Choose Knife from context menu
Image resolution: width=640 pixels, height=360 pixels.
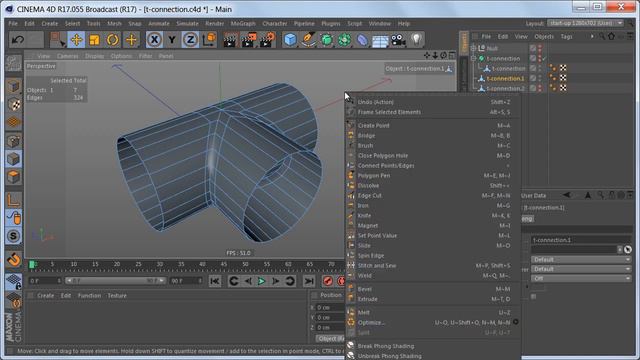(x=364, y=216)
